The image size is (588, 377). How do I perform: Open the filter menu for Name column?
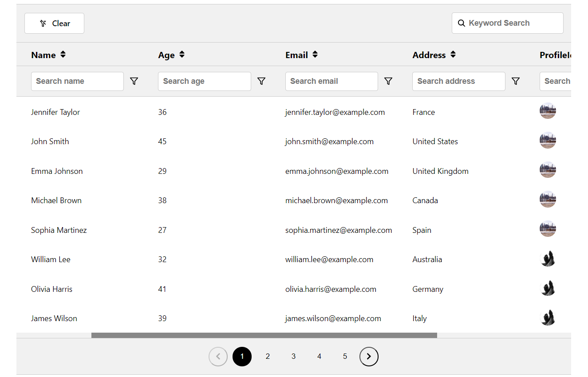coord(134,81)
